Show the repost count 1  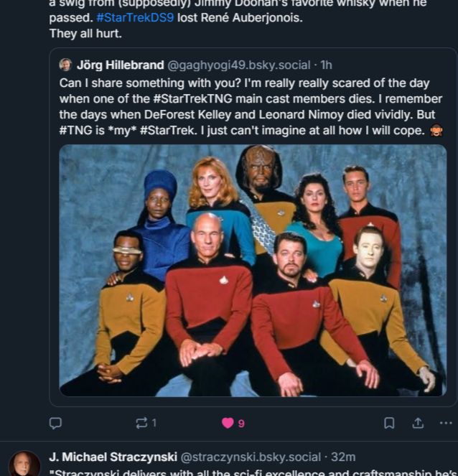[154, 423]
